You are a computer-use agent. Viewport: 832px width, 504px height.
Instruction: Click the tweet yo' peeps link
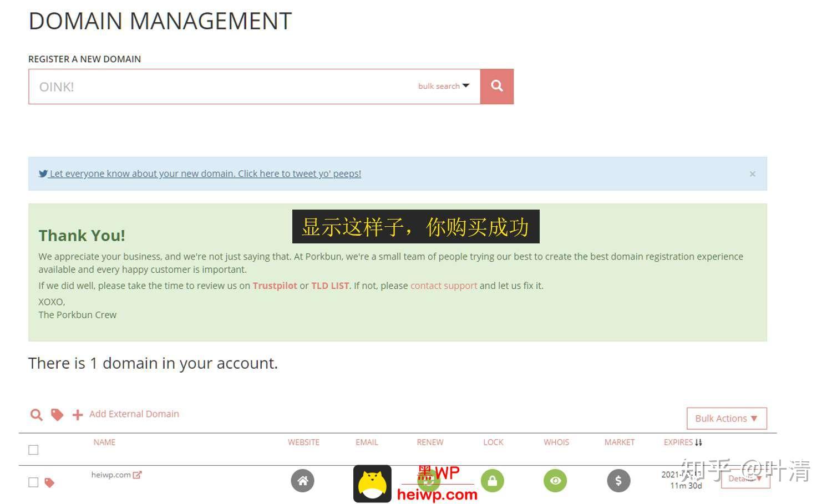pyautogui.click(x=205, y=174)
